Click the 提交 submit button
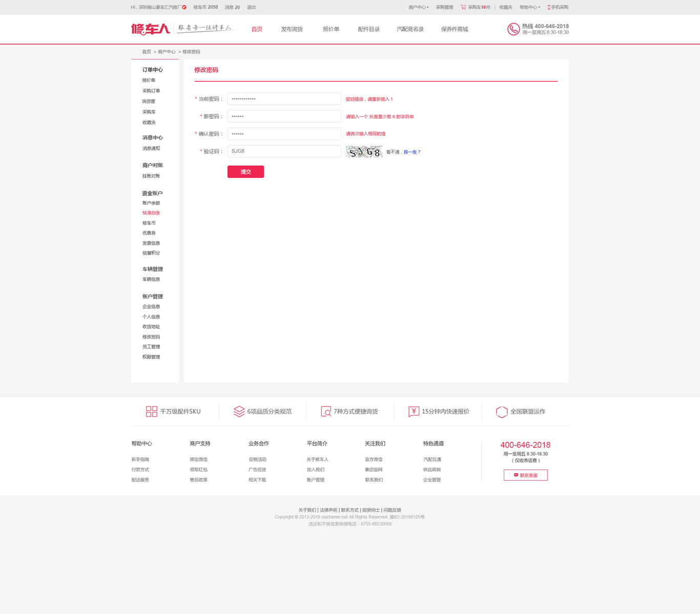Image resolution: width=700 pixels, height=614 pixels. (245, 172)
